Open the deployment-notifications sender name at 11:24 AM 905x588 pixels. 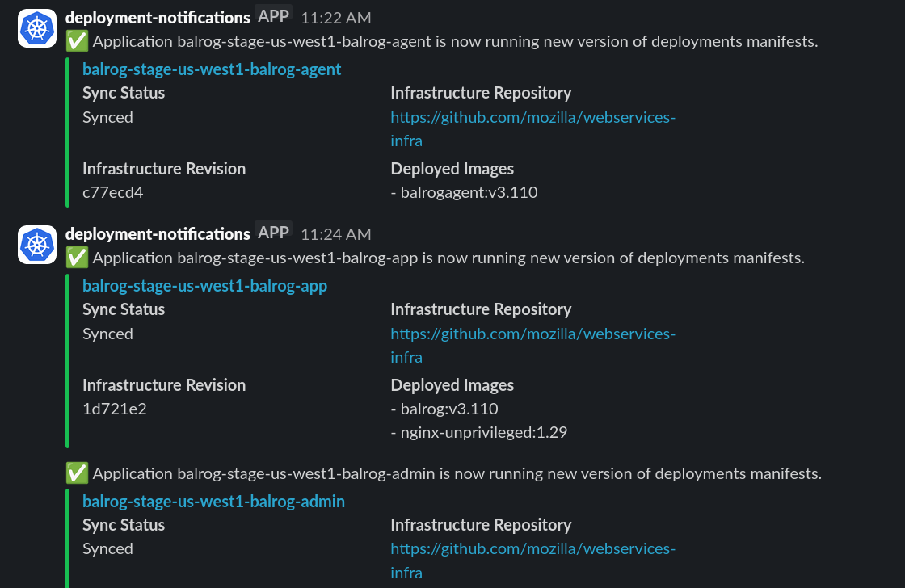[158, 233]
